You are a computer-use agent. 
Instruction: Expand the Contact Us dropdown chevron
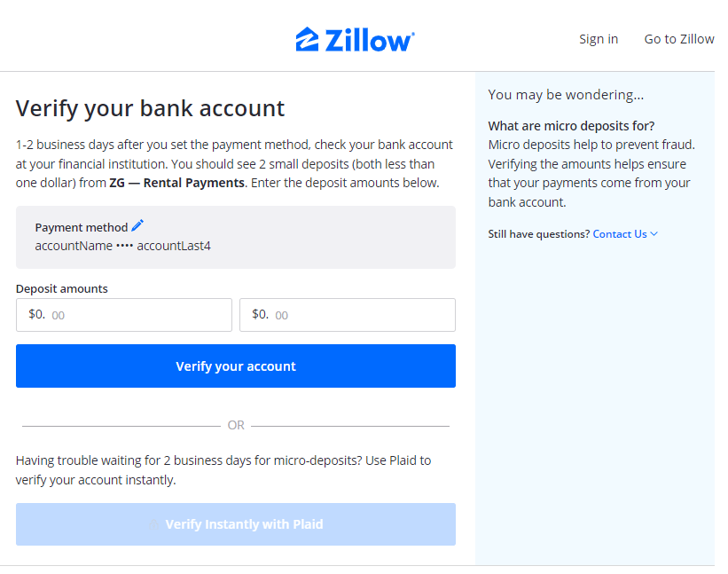[x=654, y=233]
